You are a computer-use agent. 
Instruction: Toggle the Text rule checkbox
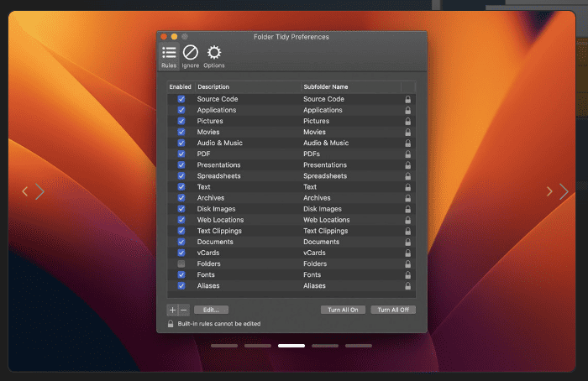click(181, 186)
